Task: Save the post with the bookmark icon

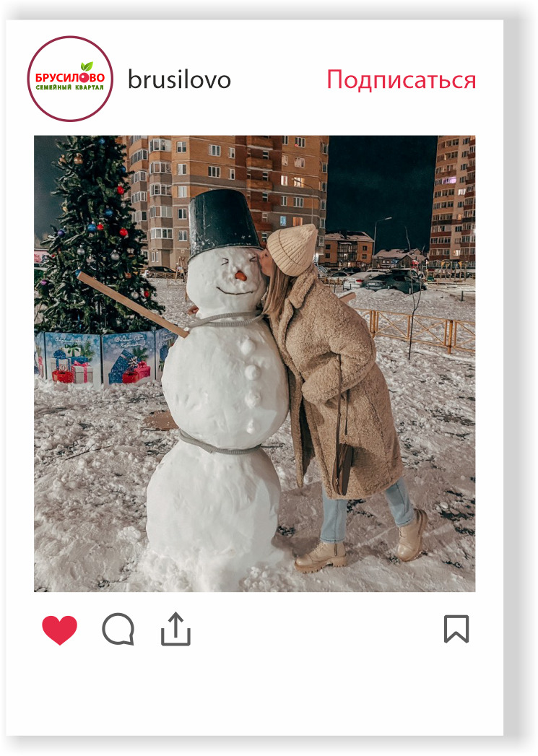Action: tap(456, 629)
